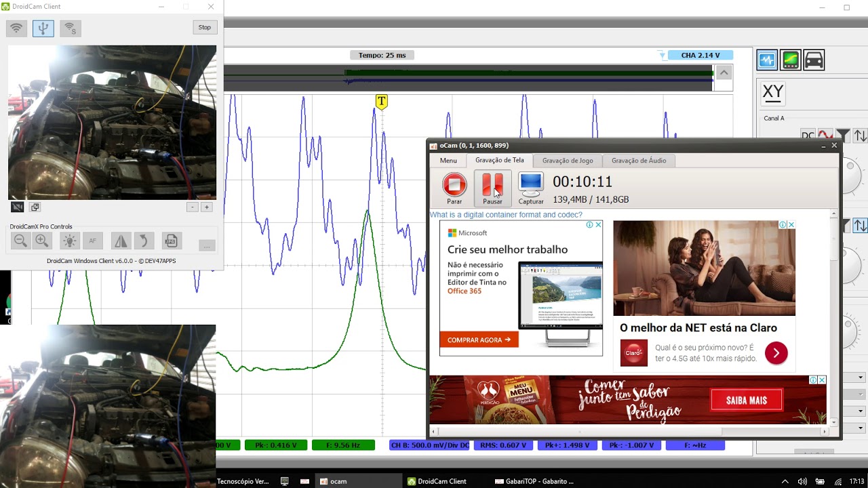Close the Claro ad with X
Screen dimensions: 868x488
791,224
